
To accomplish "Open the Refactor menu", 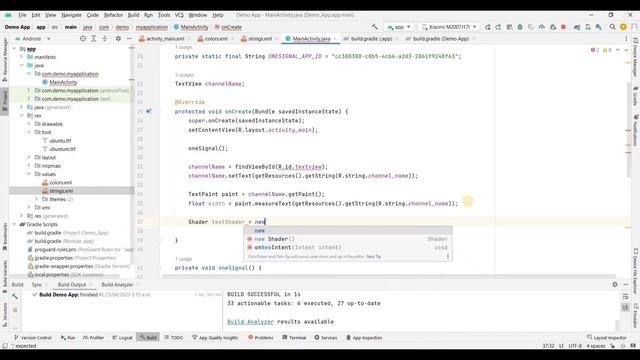I will pyautogui.click(x=113, y=15).
